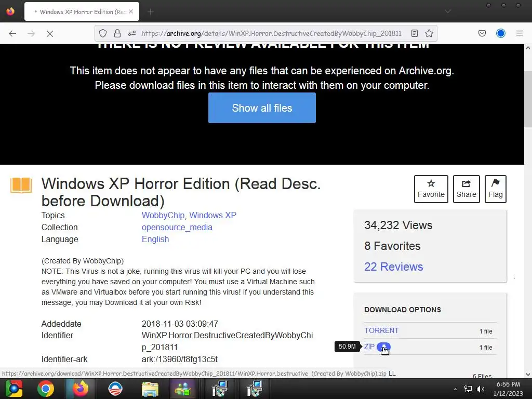Bookmark this page with the star icon
The width and height of the screenshot is (532, 399).
click(429, 33)
